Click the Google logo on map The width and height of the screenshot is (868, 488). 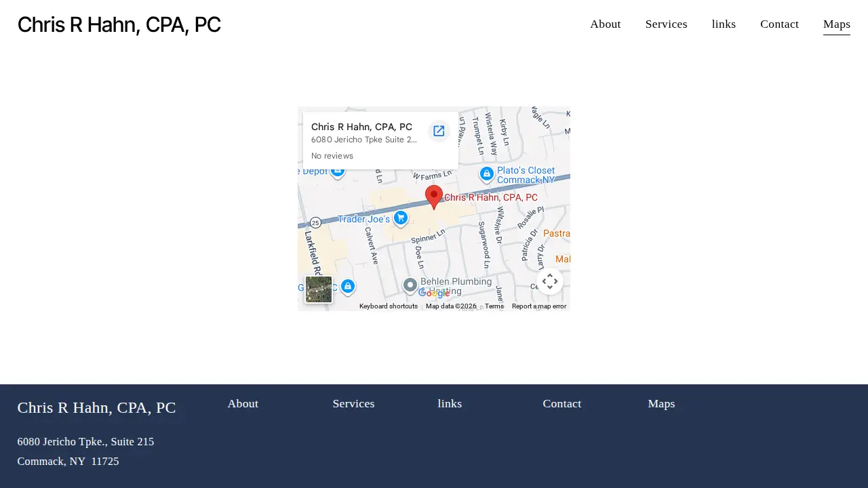coord(434,293)
